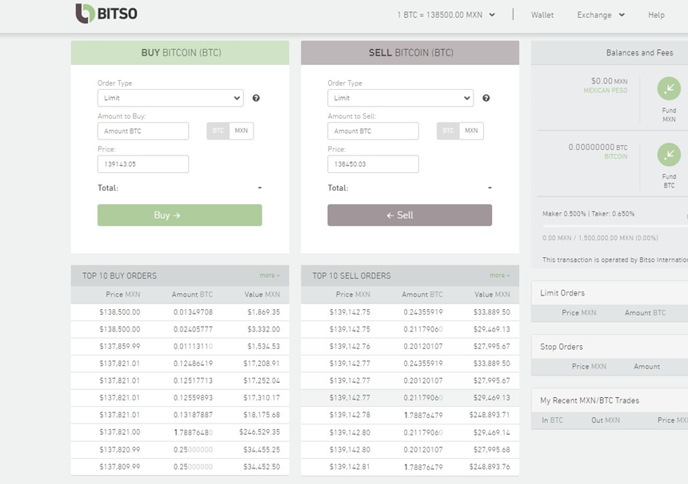
Task: Click the TOP 10 BUY ORDERS heading
Action: coord(119,276)
